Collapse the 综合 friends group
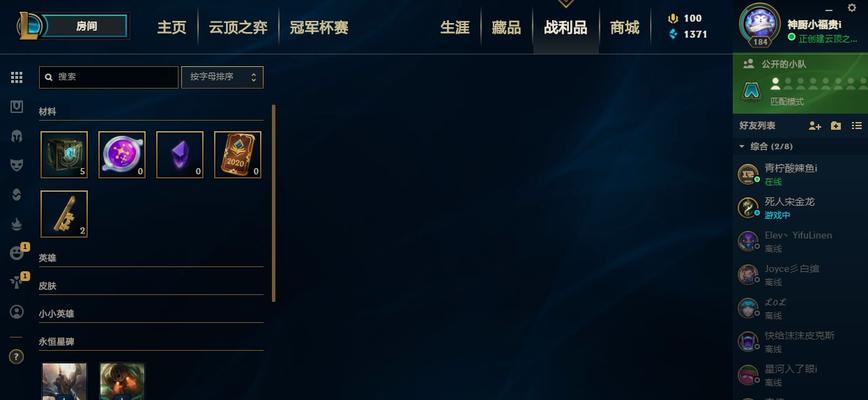The height and width of the screenshot is (400, 868). point(742,147)
